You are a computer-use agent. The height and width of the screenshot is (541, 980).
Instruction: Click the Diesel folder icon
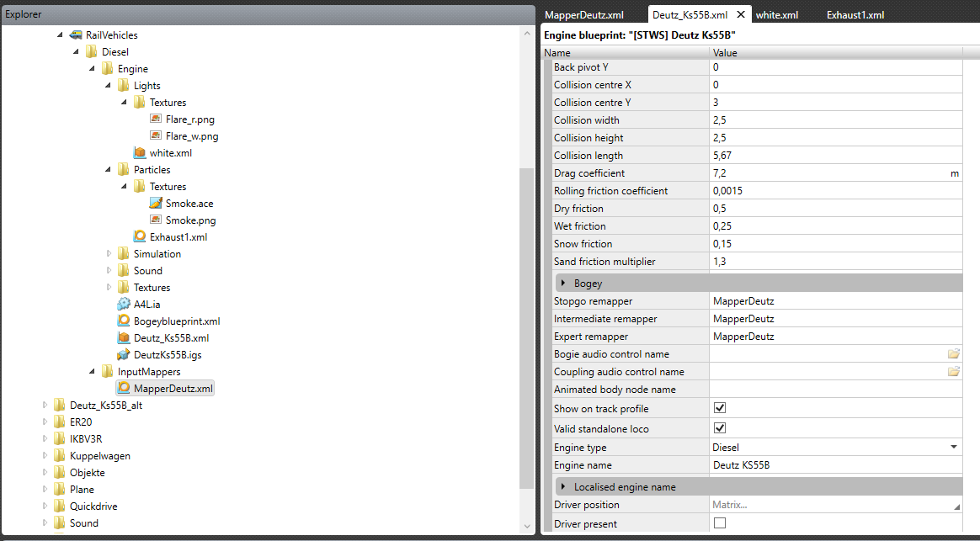92,52
